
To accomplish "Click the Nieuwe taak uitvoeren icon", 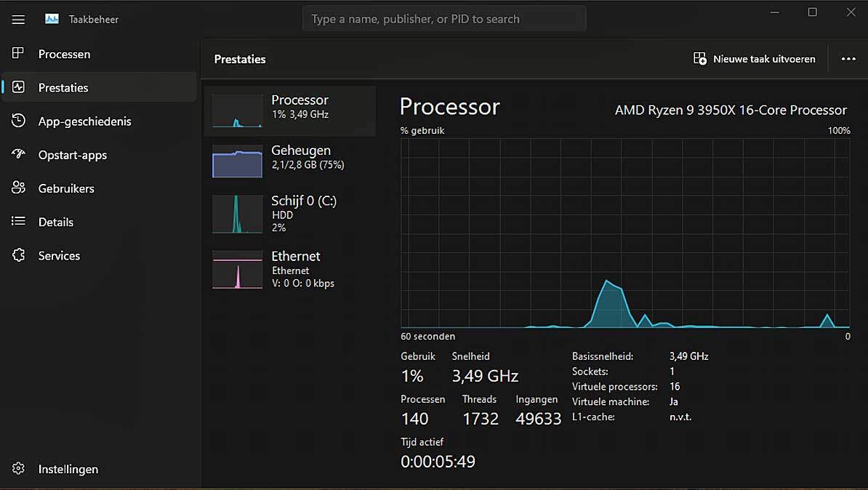I will tap(700, 59).
